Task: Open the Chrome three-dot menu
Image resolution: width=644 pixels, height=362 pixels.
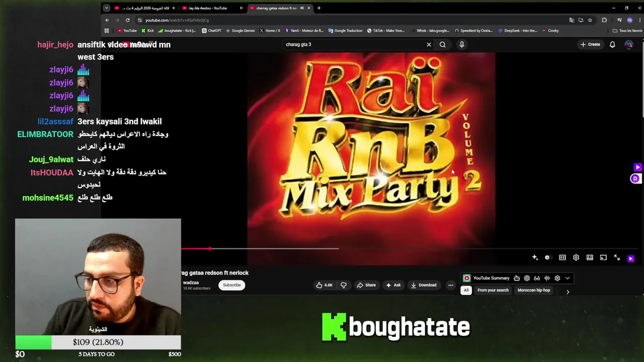Action: point(639,20)
